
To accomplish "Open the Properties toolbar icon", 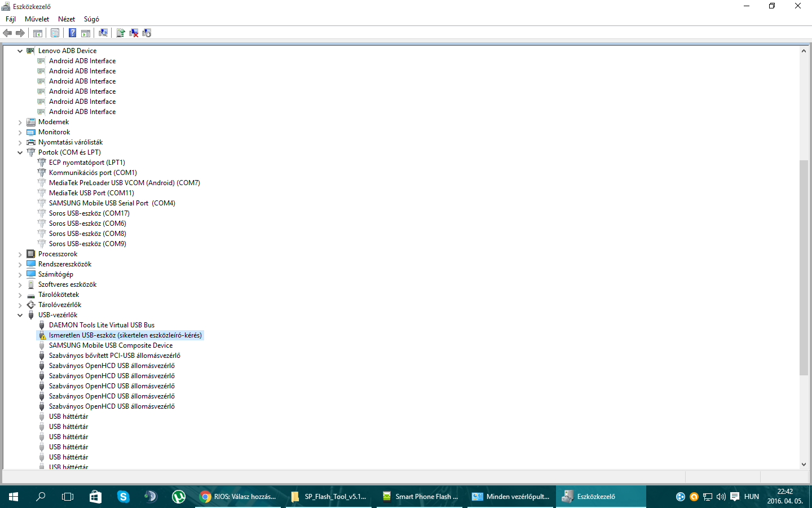I will (x=55, y=33).
